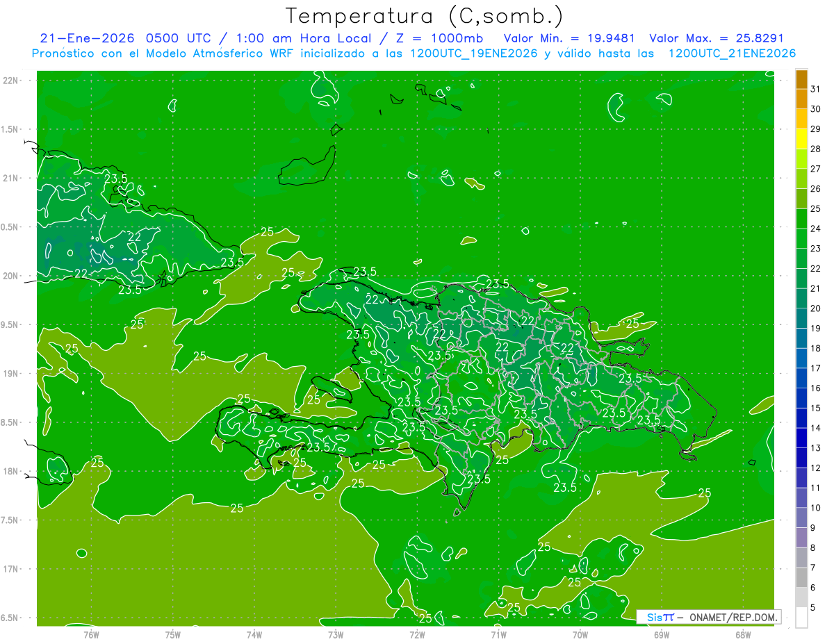Click the "1.5N" latitude axis label
The width and height of the screenshot is (834, 644).
click(x=11, y=129)
